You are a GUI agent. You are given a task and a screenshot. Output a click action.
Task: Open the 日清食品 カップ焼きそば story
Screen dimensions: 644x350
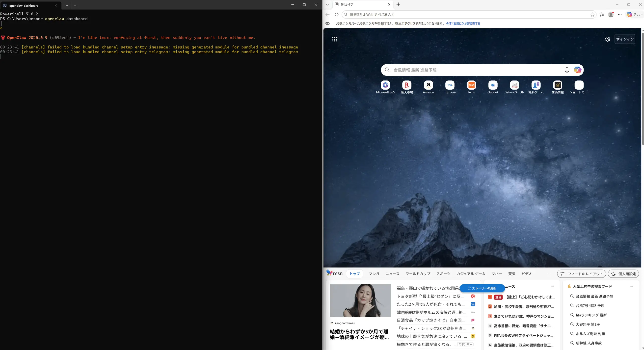(x=430, y=320)
